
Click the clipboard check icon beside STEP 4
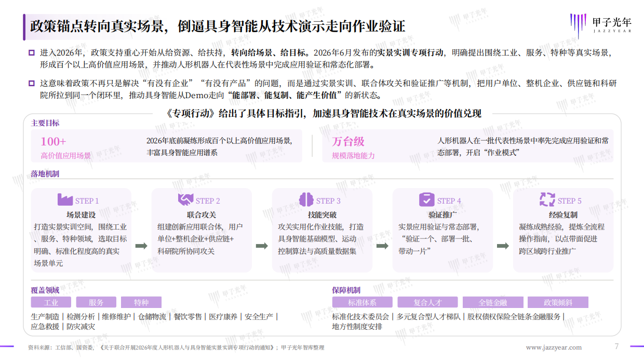pyautogui.click(x=426, y=200)
